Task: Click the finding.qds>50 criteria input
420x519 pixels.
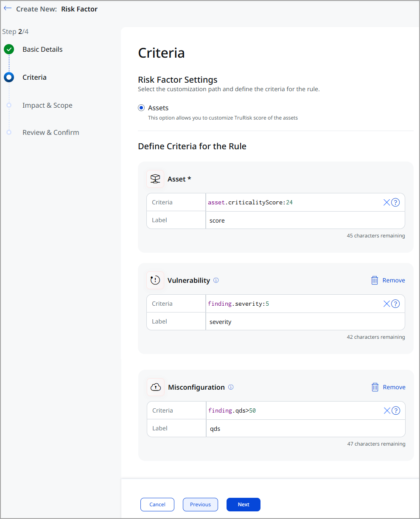Action: [x=293, y=410]
